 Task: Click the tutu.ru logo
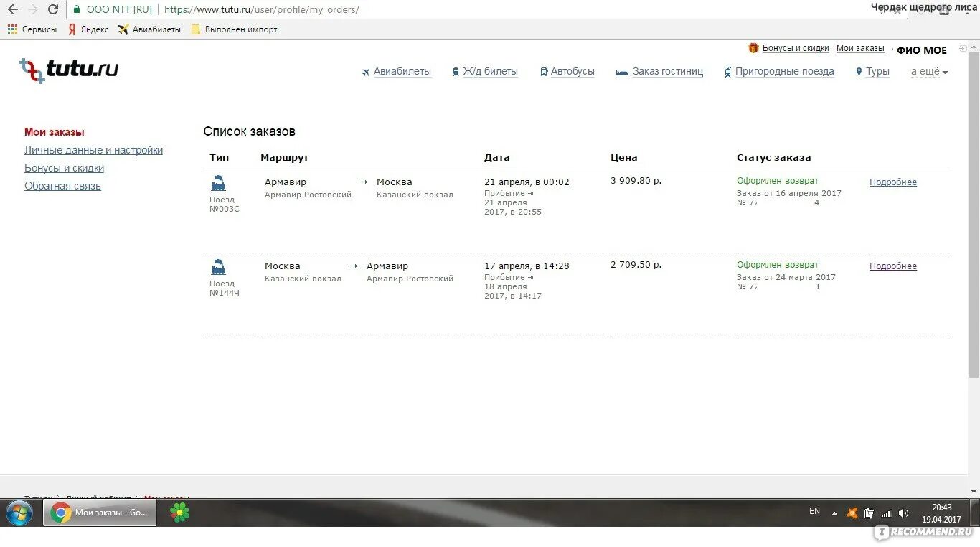click(69, 70)
